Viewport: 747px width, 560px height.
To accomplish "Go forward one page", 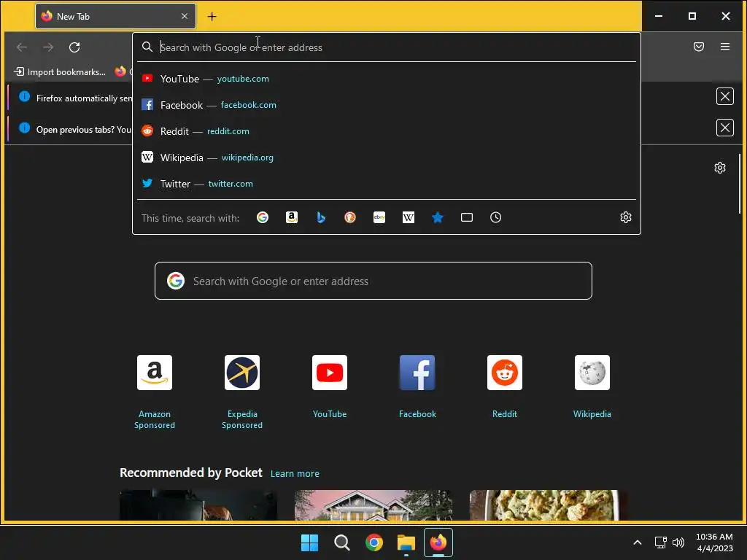I will tap(48, 47).
